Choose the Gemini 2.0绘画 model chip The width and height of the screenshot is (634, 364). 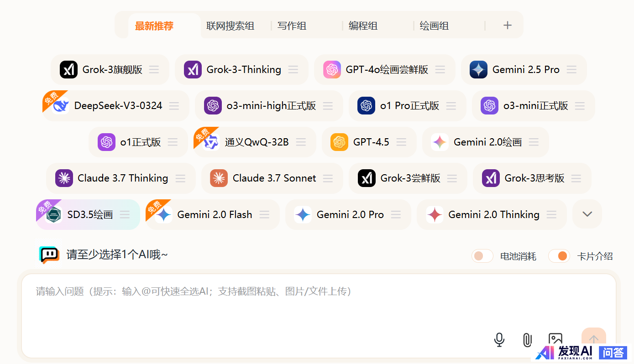pos(486,142)
